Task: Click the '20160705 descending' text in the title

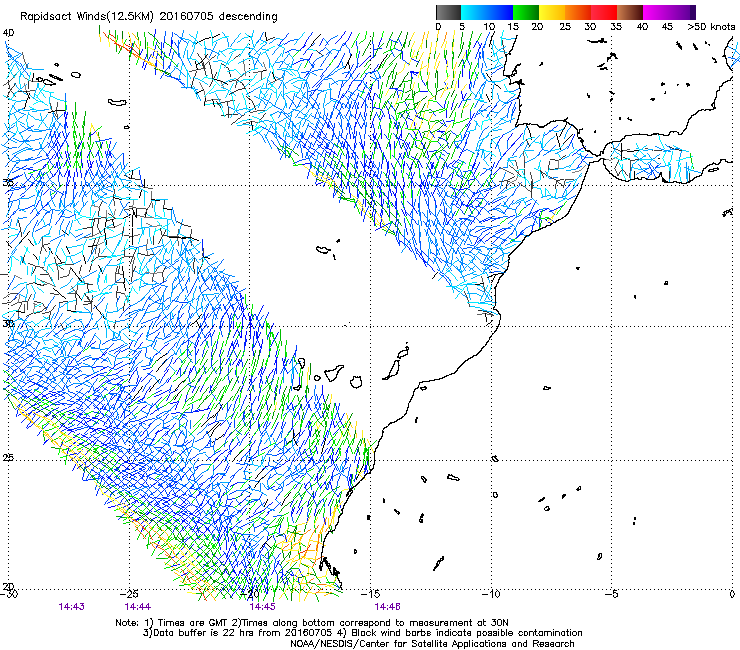Action: 219,17
